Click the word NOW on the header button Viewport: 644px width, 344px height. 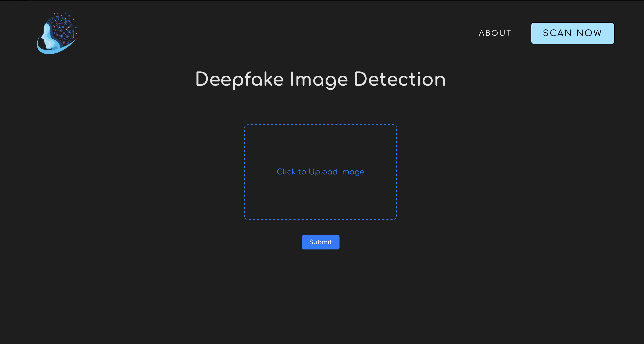[x=589, y=33]
